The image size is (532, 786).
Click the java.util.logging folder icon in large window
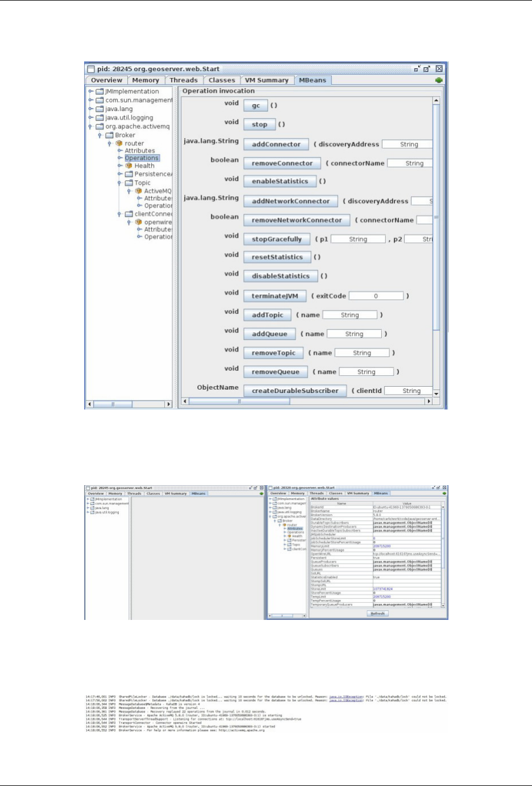click(99, 118)
